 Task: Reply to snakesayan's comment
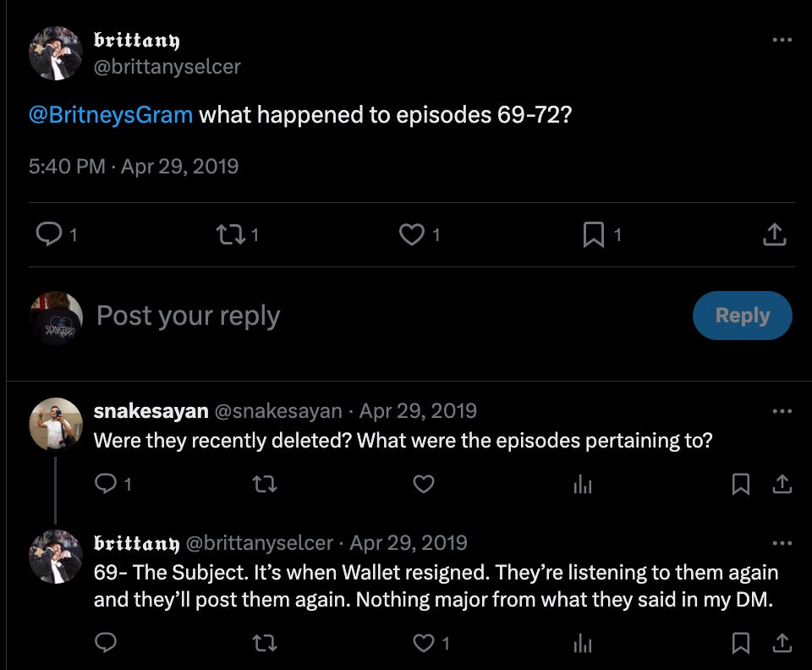(106, 484)
